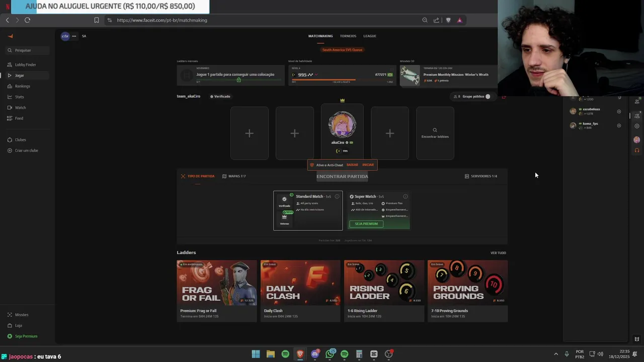Open the Frag or Fail ladder card
The height and width of the screenshot is (362, 644).
pos(216,291)
